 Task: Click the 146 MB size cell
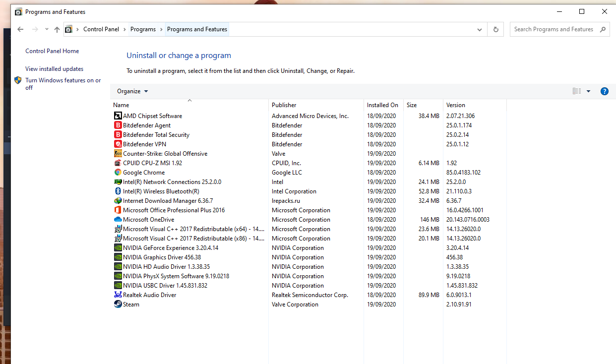tap(430, 220)
